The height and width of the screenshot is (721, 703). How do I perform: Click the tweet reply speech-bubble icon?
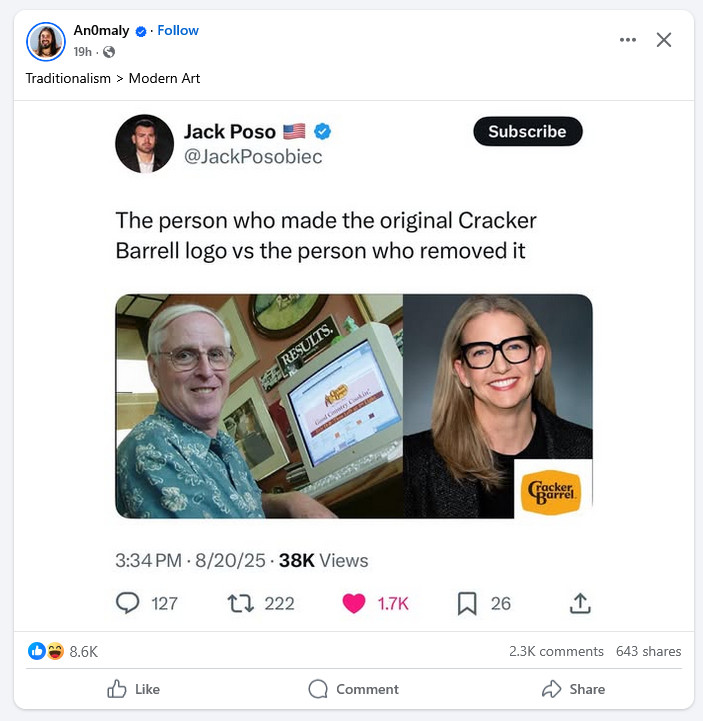127,603
